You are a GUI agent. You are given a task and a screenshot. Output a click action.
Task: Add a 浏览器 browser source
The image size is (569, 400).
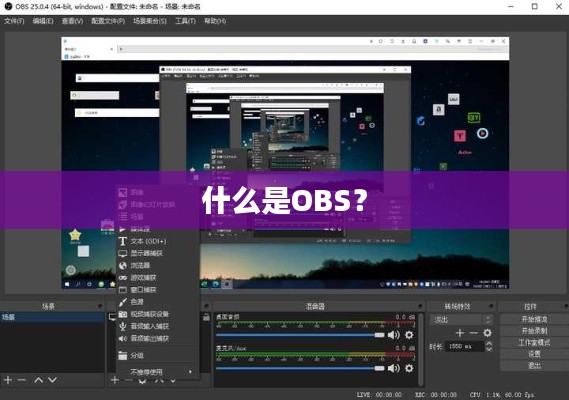coord(158,265)
